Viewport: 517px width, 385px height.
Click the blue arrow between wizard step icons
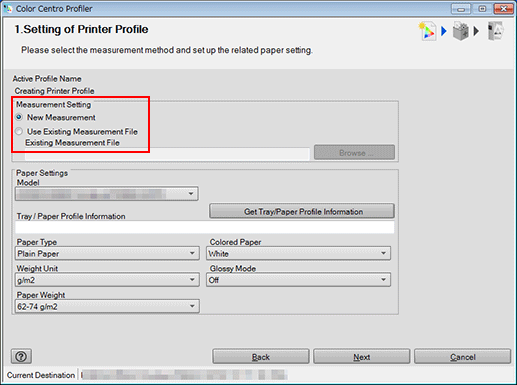point(444,31)
